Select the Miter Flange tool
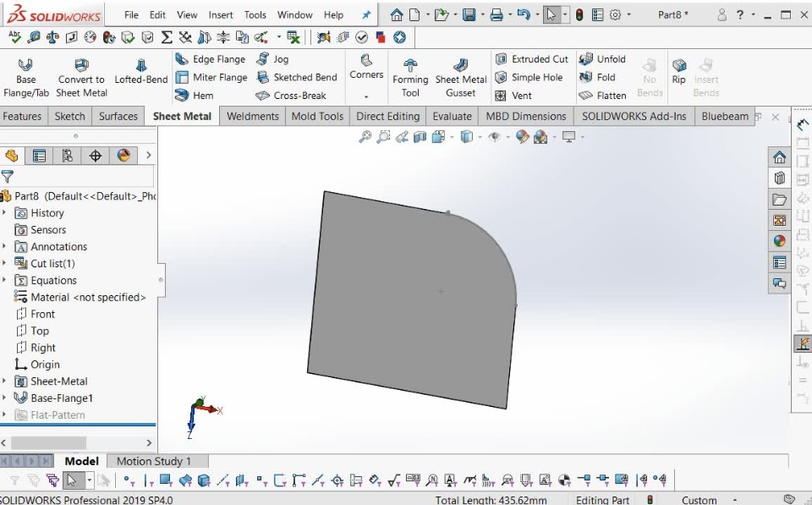 tap(211, 77)
